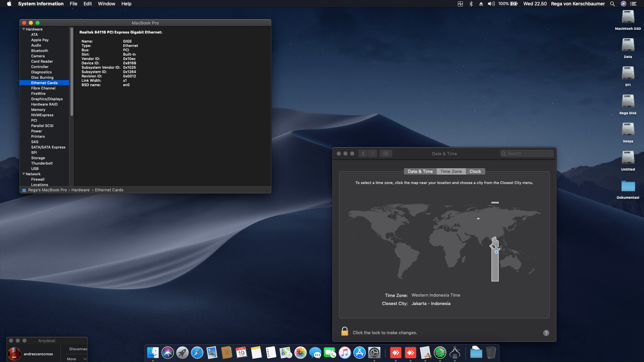Open AnyDesk from the Dock
The width and height of the screenshot is (644, 362).
396,353
